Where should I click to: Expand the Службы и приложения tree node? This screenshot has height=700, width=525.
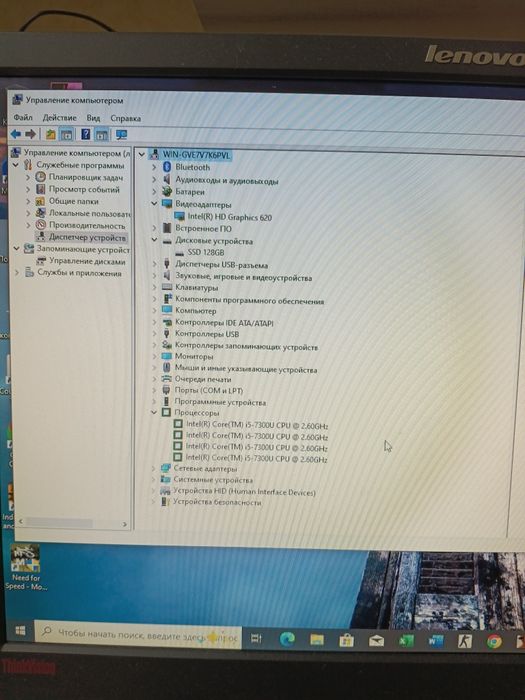[x=17, y=272]
